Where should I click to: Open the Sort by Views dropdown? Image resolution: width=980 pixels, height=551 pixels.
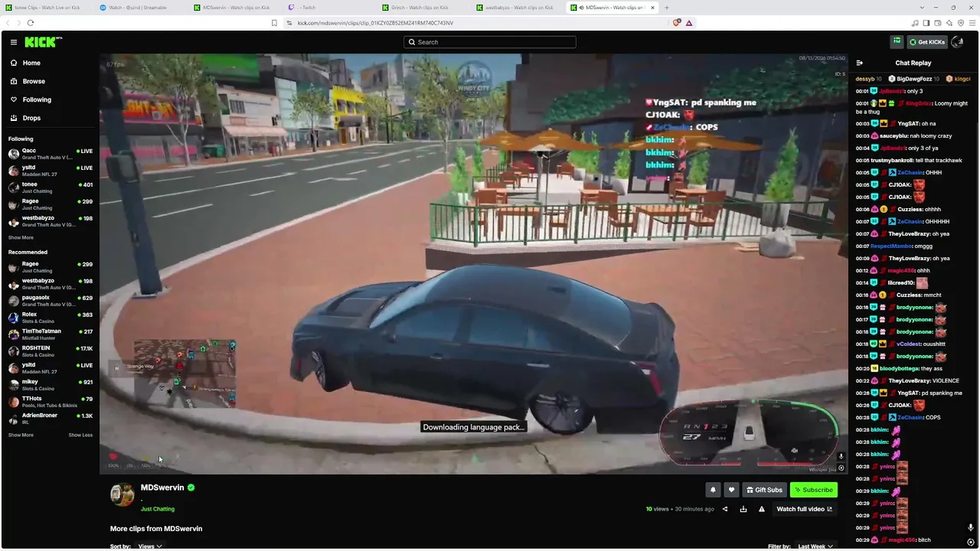click(149, 546)
